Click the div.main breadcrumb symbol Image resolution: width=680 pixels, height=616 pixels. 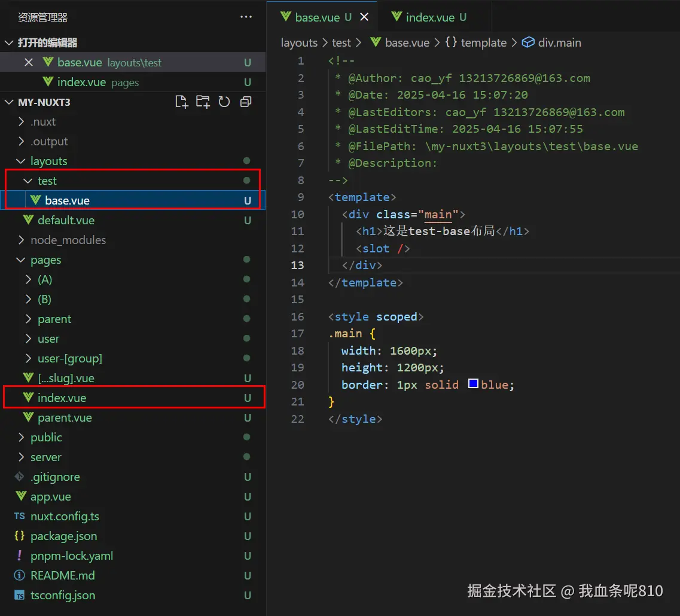point(559,42)
